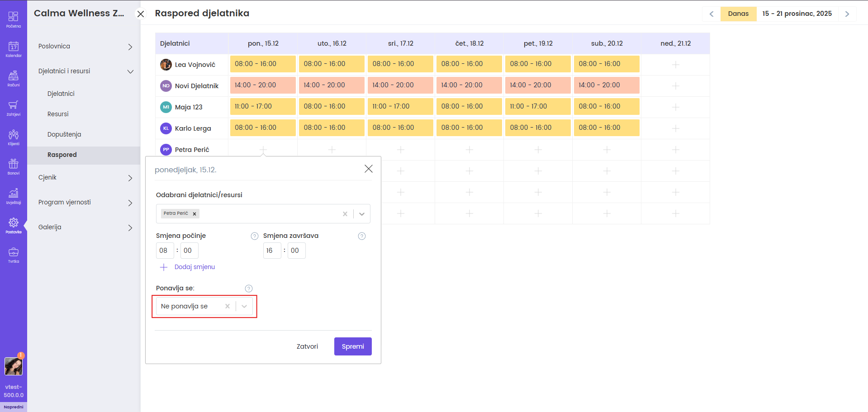Viewport: 868px width, 412px height.
Task: Expand the Poslovnica menu section
Action: 130,47
